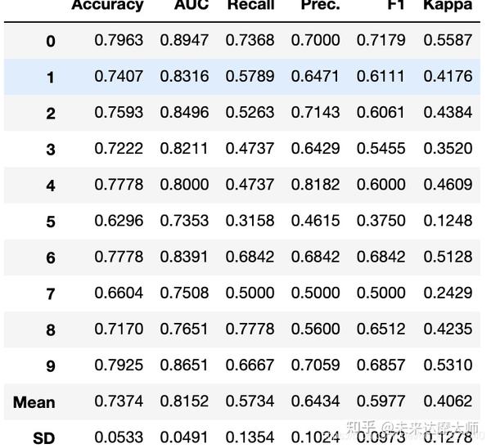This screenshot has height=448, width=491.
Task: Select the Kappa column header
Action: pos(448,5)
